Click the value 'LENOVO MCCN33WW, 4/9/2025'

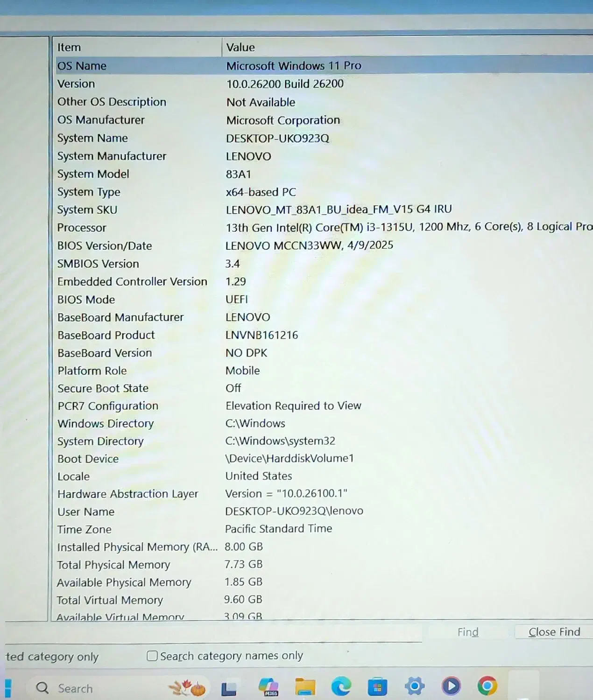[310, 245]
